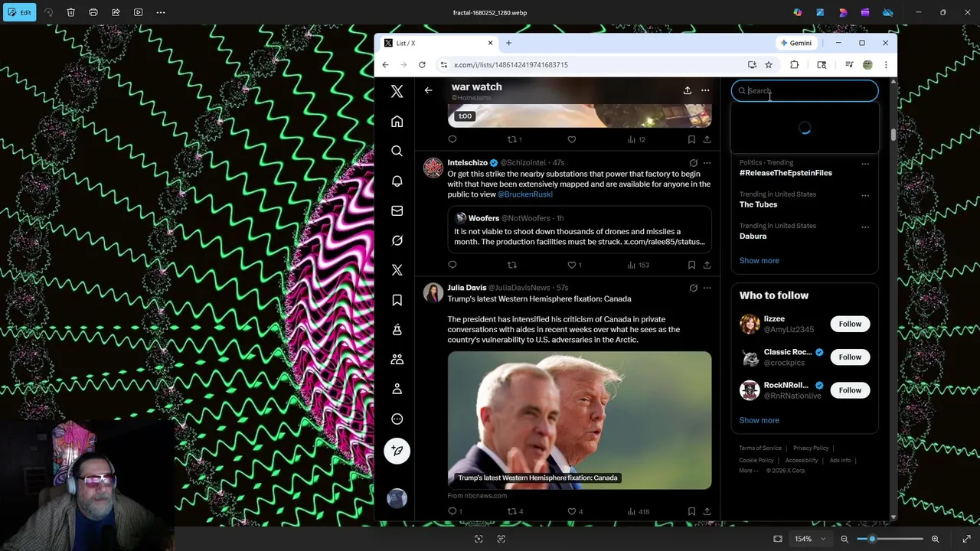980x551 pixels.
Task: Toggle fullscreen in Photos bottom bar
Action: pyautogui.click(x=966, y=539)
